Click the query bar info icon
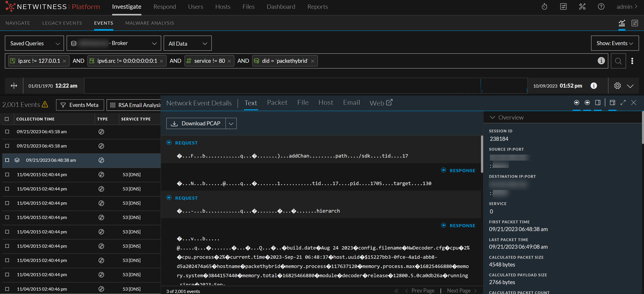This screenshot has width=644, height=294. 601,61
